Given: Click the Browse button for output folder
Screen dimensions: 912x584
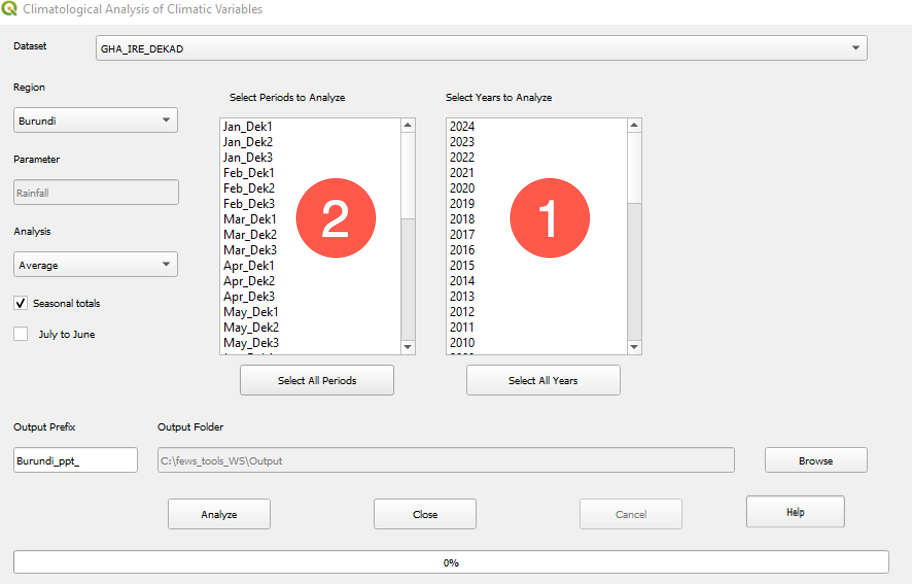Looking at the screenshot, I should tap(815, 460).
